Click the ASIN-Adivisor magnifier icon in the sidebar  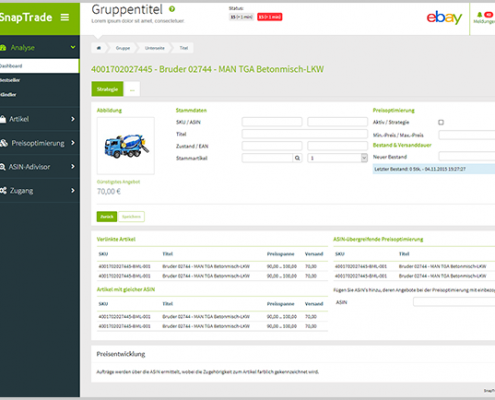(x=3, y=167)
